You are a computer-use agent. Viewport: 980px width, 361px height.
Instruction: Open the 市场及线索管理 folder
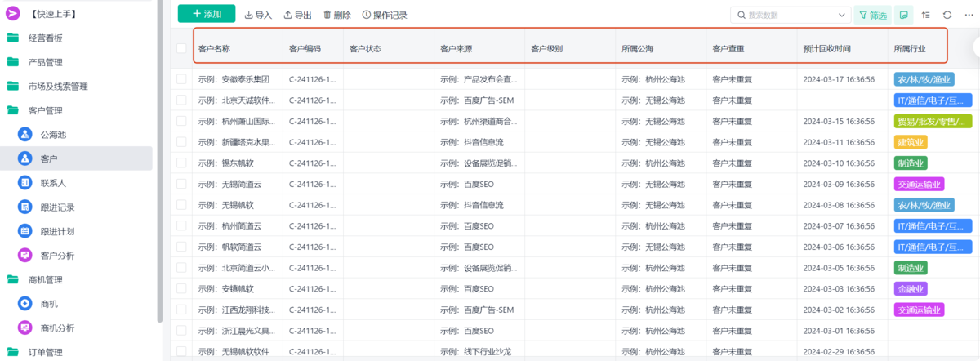13,86
